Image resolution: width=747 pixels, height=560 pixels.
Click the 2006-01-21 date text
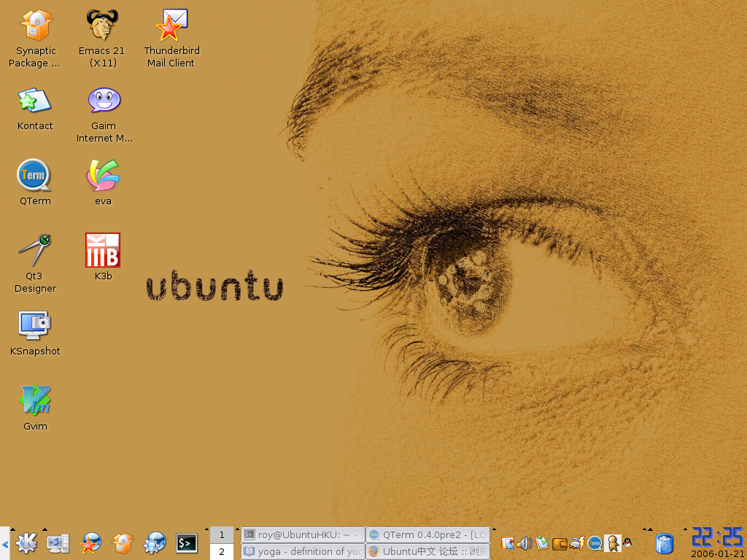[717, 554]
